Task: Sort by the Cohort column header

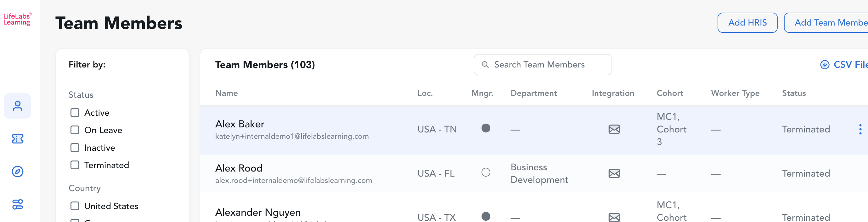Action: click(x=669, y=93)
